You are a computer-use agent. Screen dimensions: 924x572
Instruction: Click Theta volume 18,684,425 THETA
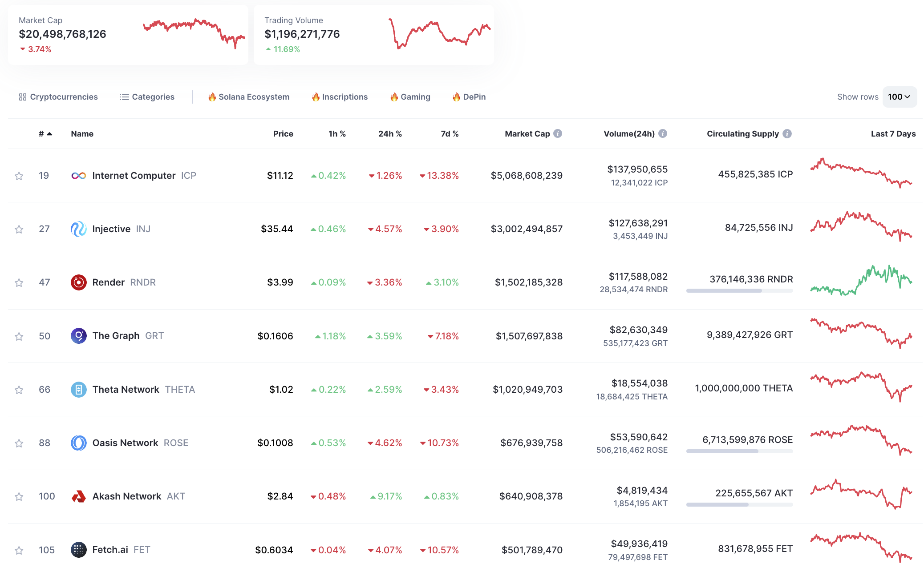click(632, 397)
